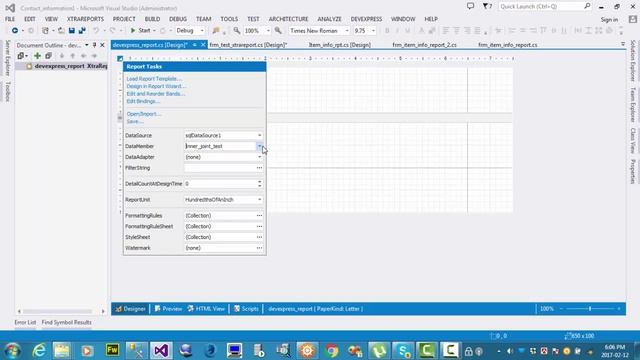Open the Debug configuration dropdown
The height and width of the screenshot is (360, 640).
[202, 31]
